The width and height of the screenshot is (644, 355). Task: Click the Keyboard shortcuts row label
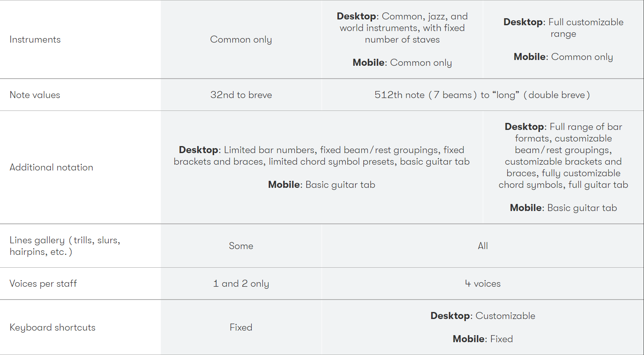coord(52,328)
